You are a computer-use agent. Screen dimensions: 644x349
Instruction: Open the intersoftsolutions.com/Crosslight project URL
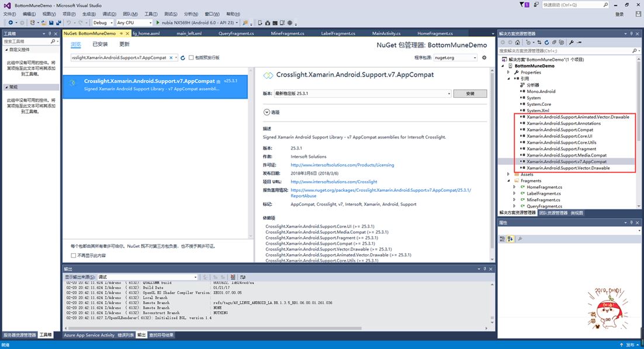(x=334, y=182)
